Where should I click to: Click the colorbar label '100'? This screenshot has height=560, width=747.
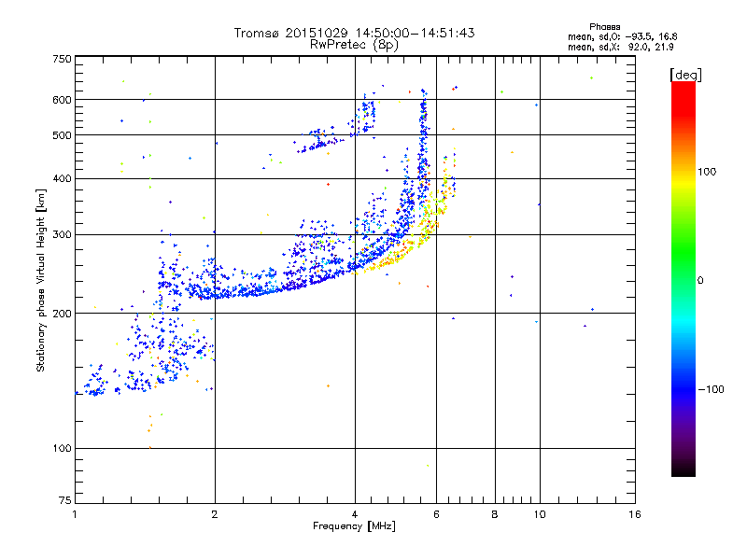click(x=707, y=172)
